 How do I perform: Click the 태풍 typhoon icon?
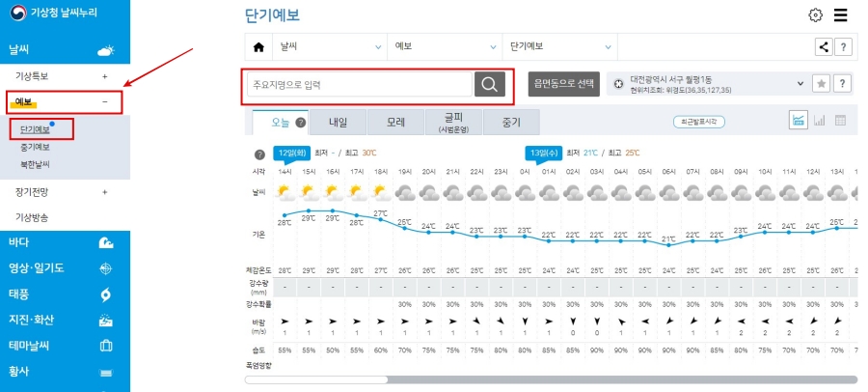(106, 294)
